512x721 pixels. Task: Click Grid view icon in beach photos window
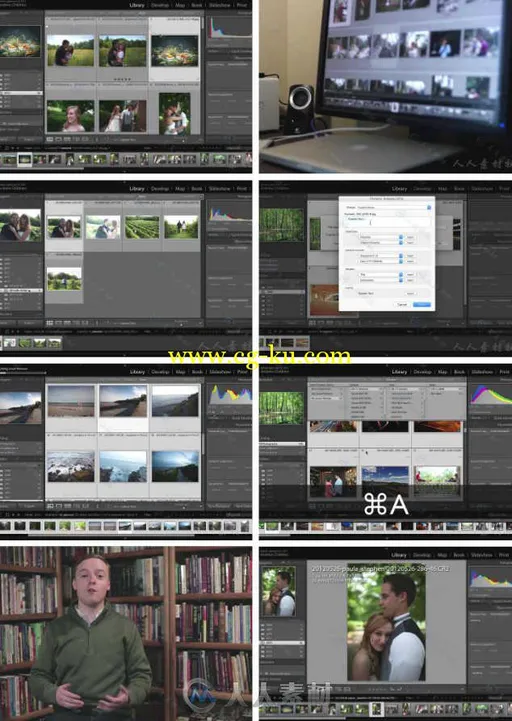[x=50, y=506]
